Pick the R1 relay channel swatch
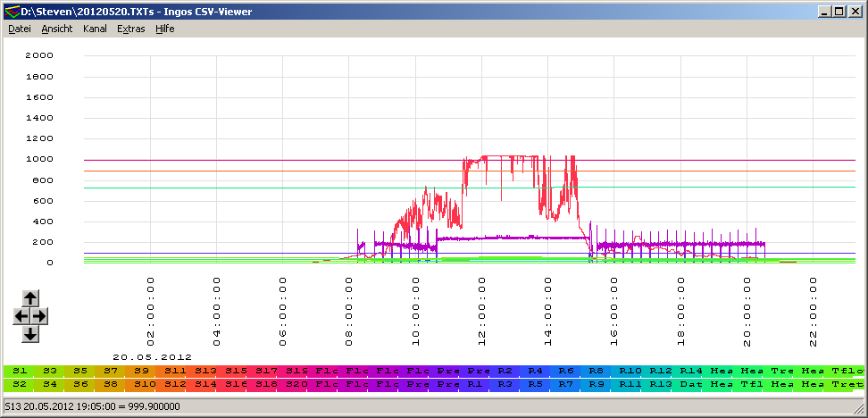 (x=475, y=384)
